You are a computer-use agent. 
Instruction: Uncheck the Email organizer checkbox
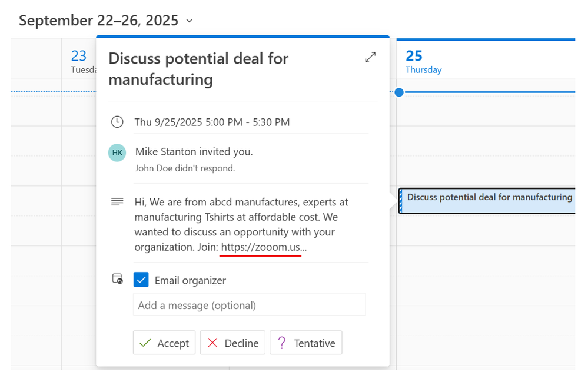pyautogui.click(x=141, y=280)
